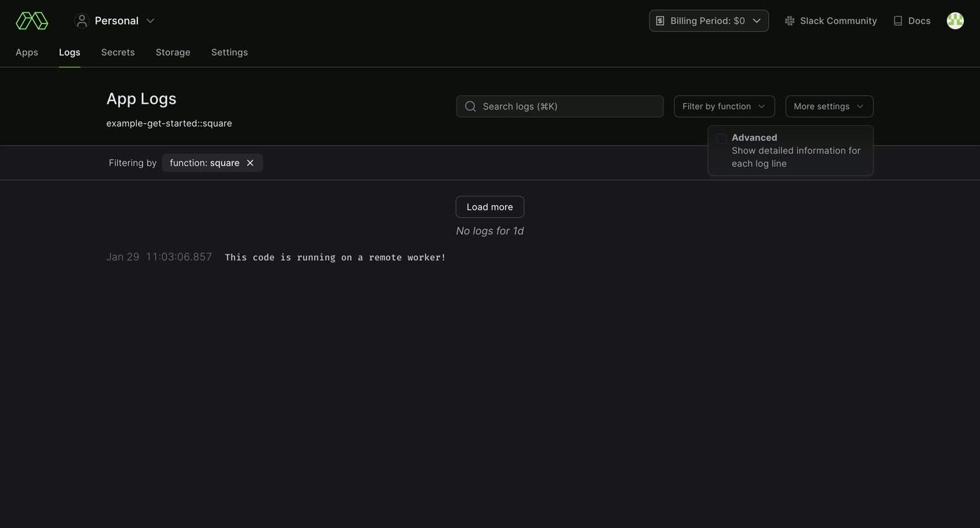Open the user avatar menu
The image size is (980, 528).
coord(955,21)
